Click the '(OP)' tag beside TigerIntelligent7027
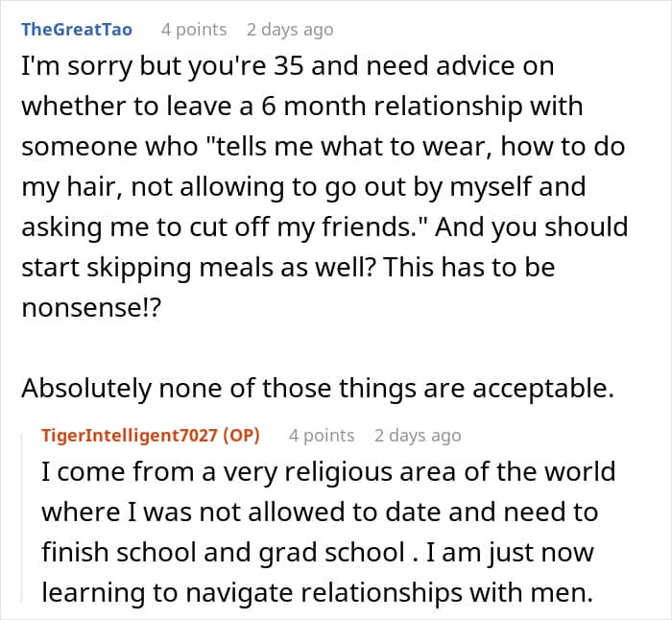This screenshot has width=672, height=620. point(241,436)
